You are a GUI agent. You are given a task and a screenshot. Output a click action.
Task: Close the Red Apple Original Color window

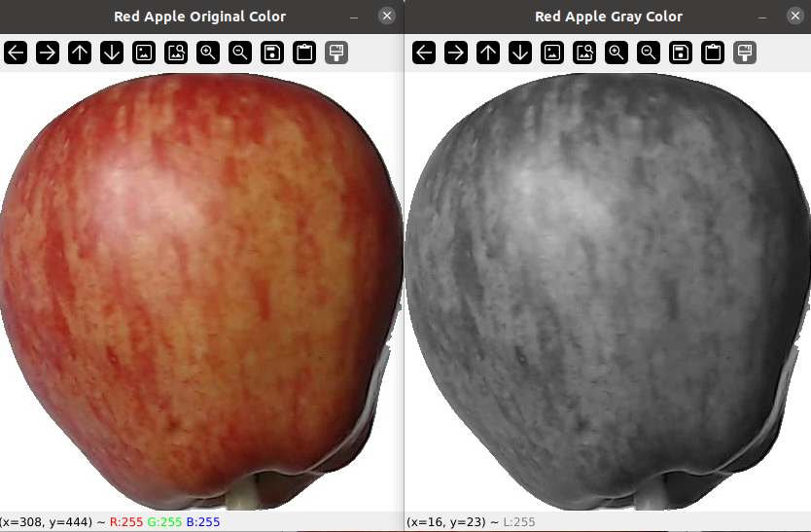click(387, 16)
